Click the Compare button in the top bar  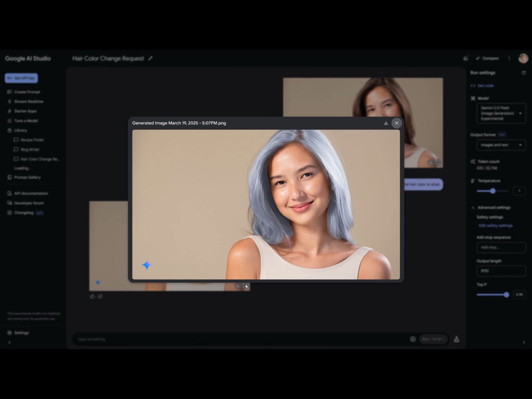487,58
